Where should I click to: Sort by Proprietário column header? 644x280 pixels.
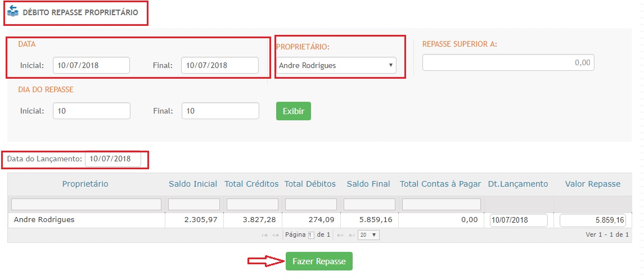pos(85,184)
